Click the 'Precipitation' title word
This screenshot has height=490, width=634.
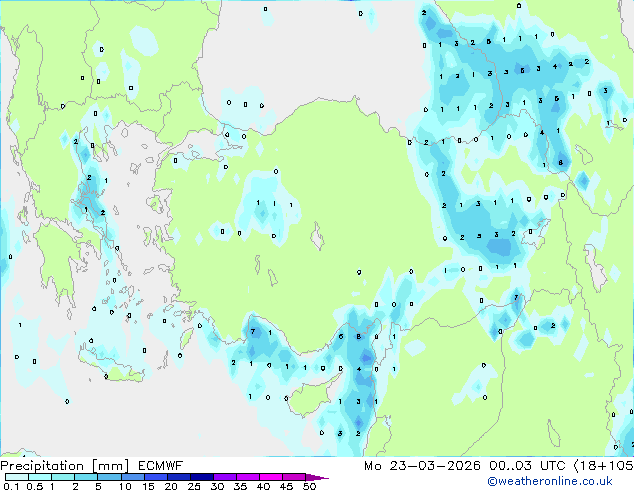click(x=42, y=466)
